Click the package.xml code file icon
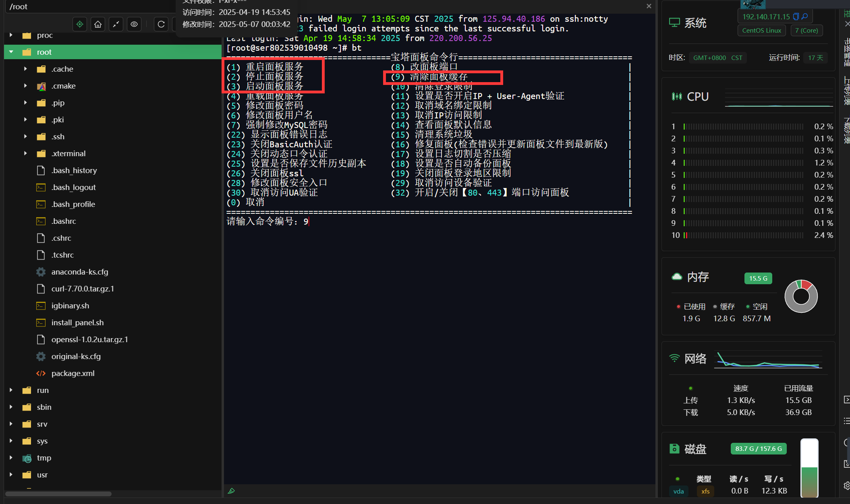Image resolution: width=850 pixels, height=504 pixels. pyautogui.click(x=41, y=373)
